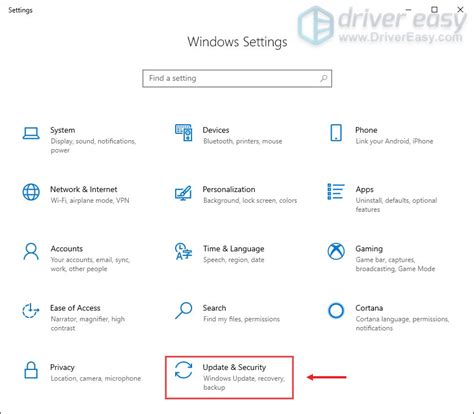
Task: Go to Devices settings heading
Action: click(x=216, y=130)
